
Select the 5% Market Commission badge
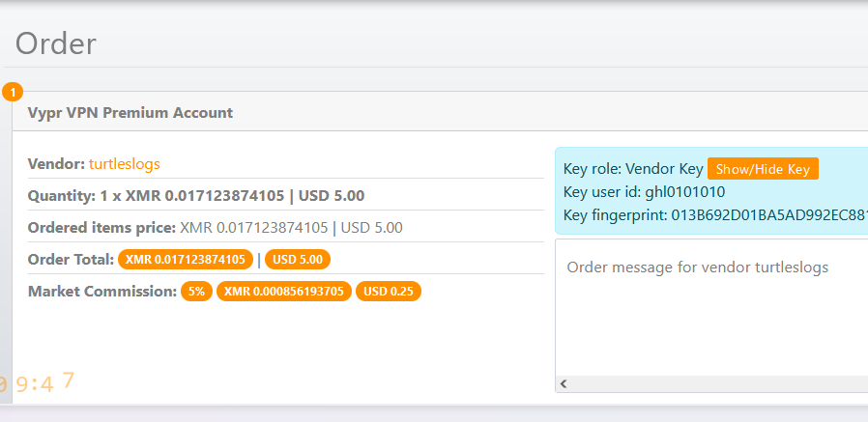[x=196, y=292]
